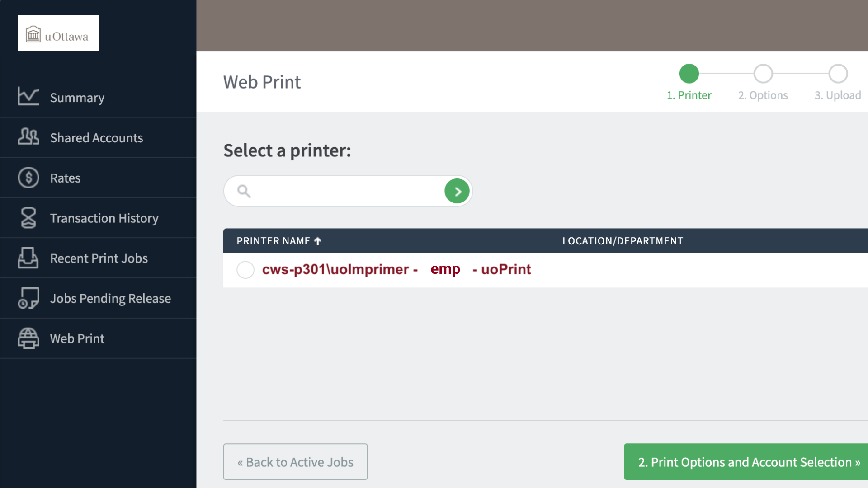Open Shared Accounts in the sidebar
This screenshot has height=488, width=868.
click(98, 137)
